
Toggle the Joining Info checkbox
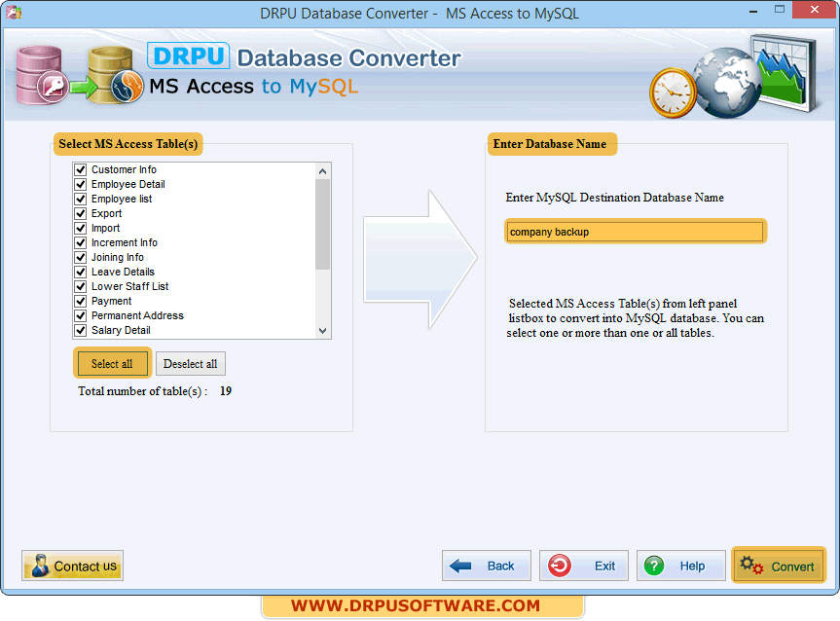click(x=81, y=257)
